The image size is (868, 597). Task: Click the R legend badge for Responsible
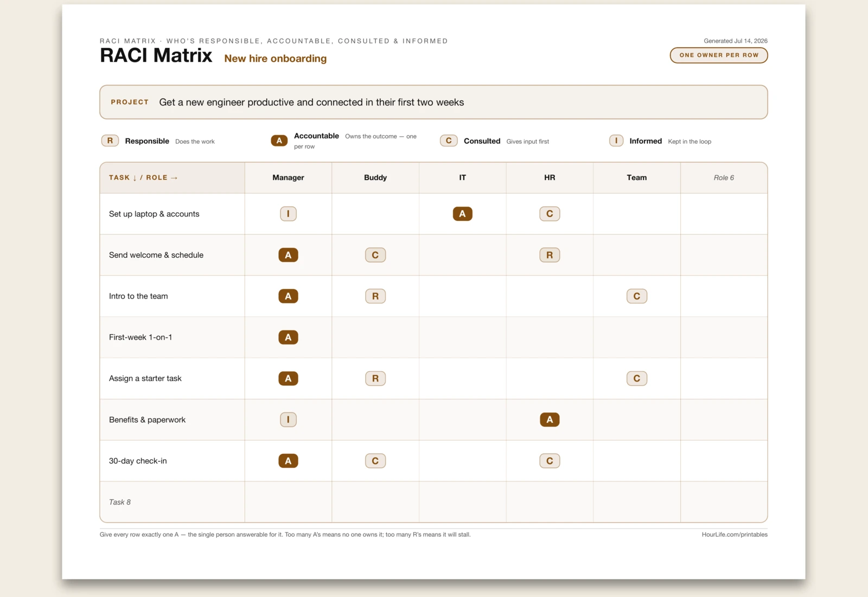coord(110,141)
